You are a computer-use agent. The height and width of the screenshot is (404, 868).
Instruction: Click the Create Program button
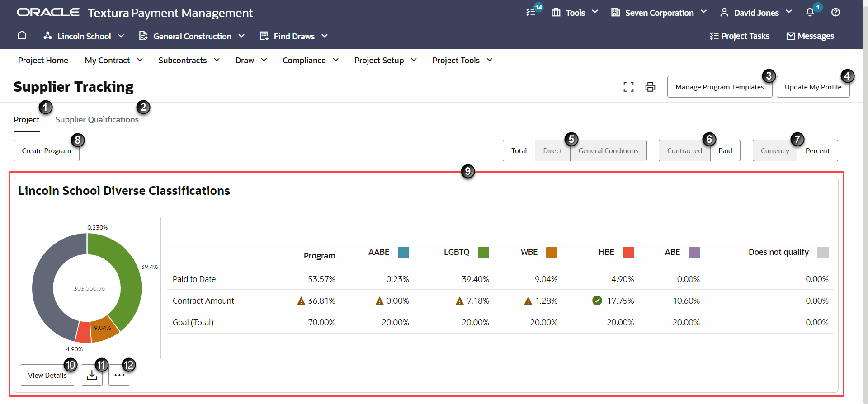(x=47, y=150)
